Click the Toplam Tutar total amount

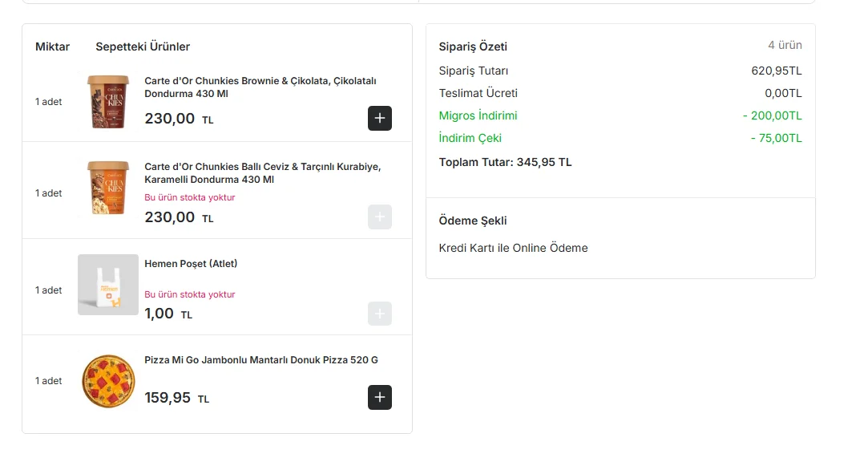(x=505, y=162)
